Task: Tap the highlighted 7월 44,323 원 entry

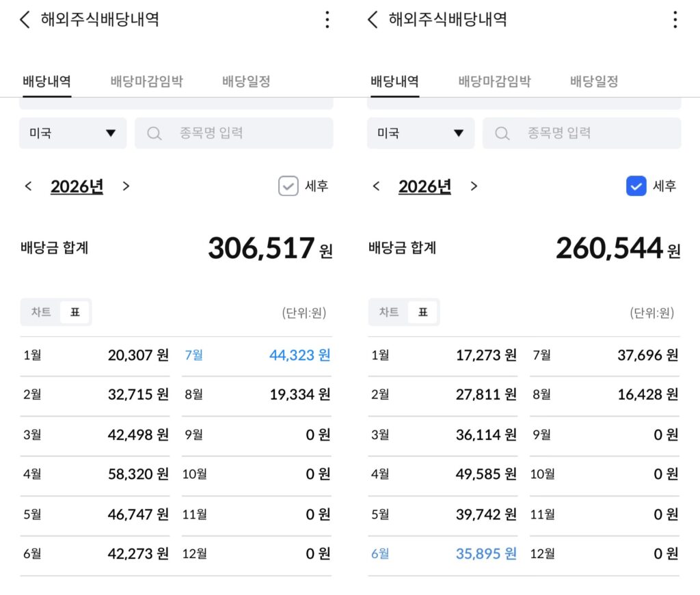Action: pyautogui.click(x=257, y=355)
